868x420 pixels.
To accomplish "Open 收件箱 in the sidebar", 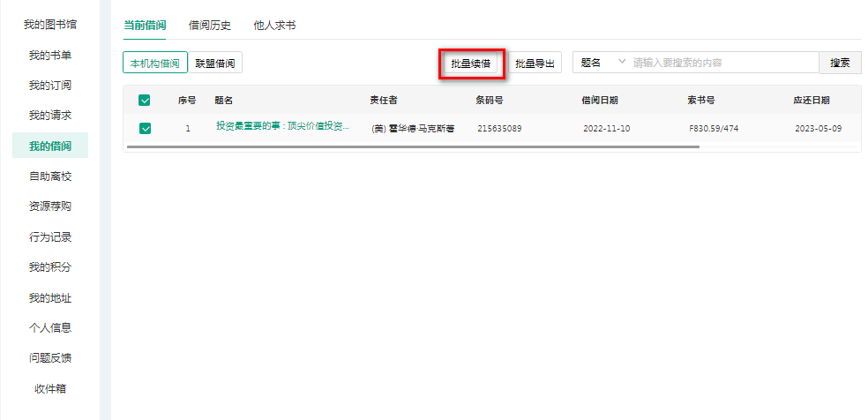I will tap(49, 389).
